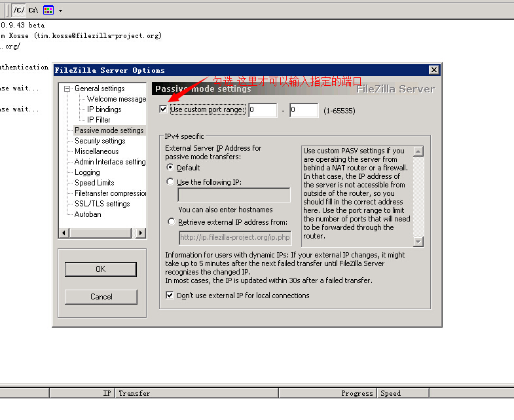The image size is (514, 420).
Task: Open the Autoban settings page
Action: point(88,214)
